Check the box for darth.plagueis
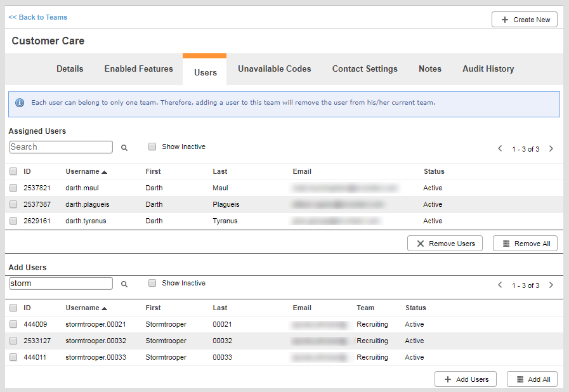569x392 pixels. (13, 204)
